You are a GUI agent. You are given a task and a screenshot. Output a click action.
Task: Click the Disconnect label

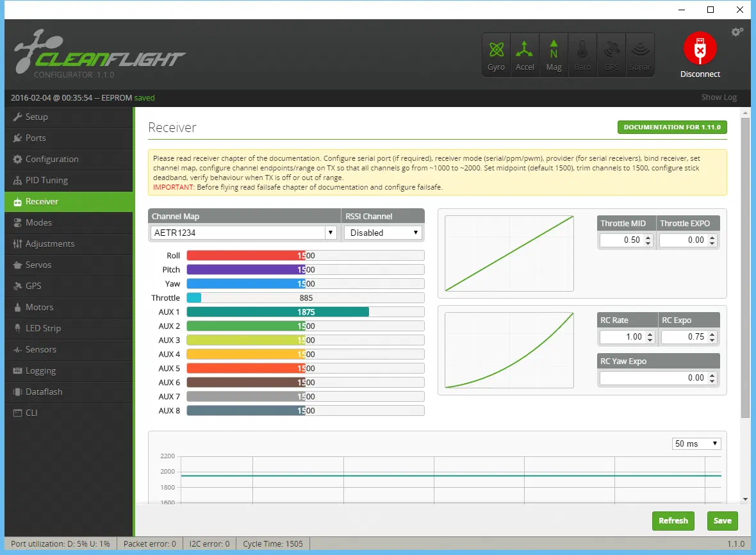click(x=700, y=74)
